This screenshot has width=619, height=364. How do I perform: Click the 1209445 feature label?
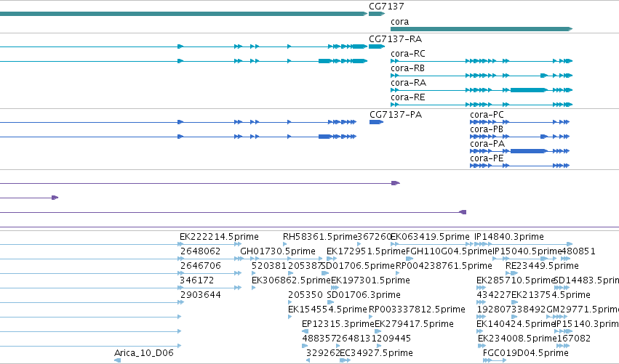click(x=391, y=339)
